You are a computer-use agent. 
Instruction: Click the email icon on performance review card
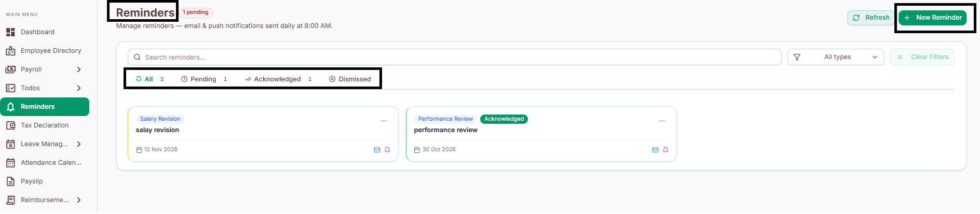pos(655,150)
